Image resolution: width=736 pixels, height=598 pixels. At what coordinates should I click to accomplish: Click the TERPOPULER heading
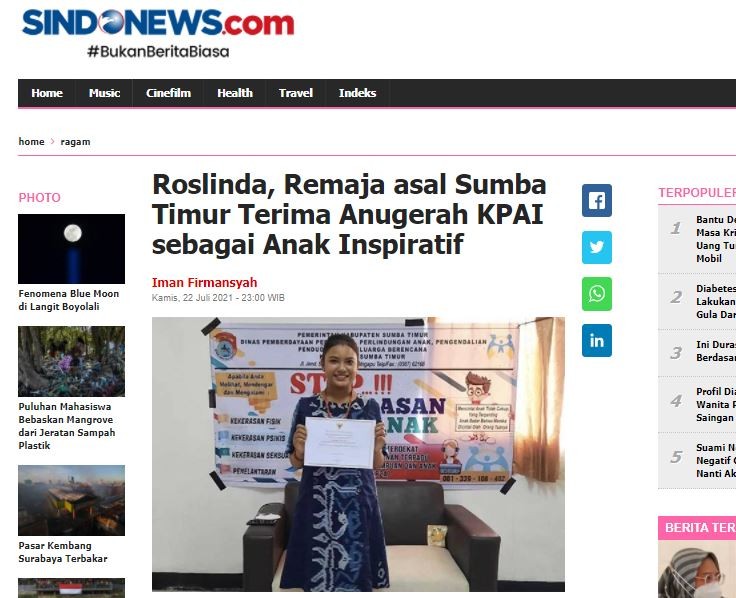point(697,193)
